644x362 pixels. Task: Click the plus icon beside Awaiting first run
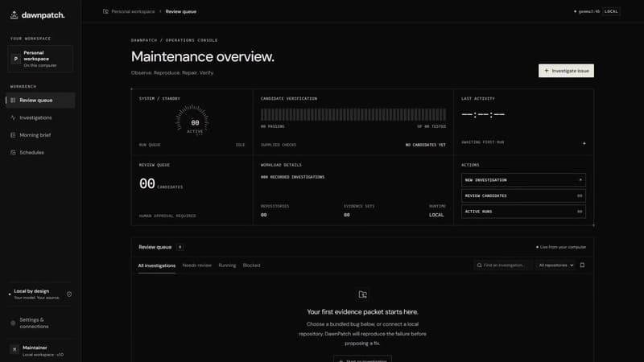[584, 143]
